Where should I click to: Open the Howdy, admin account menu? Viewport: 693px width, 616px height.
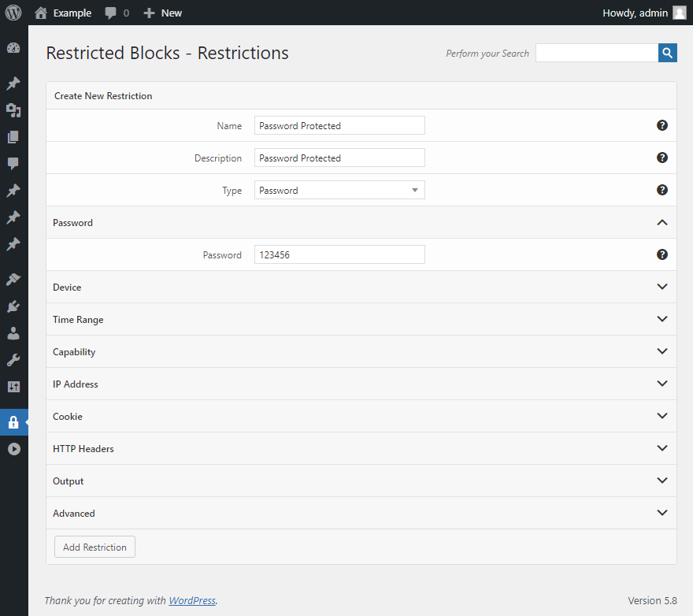[644, 13]
